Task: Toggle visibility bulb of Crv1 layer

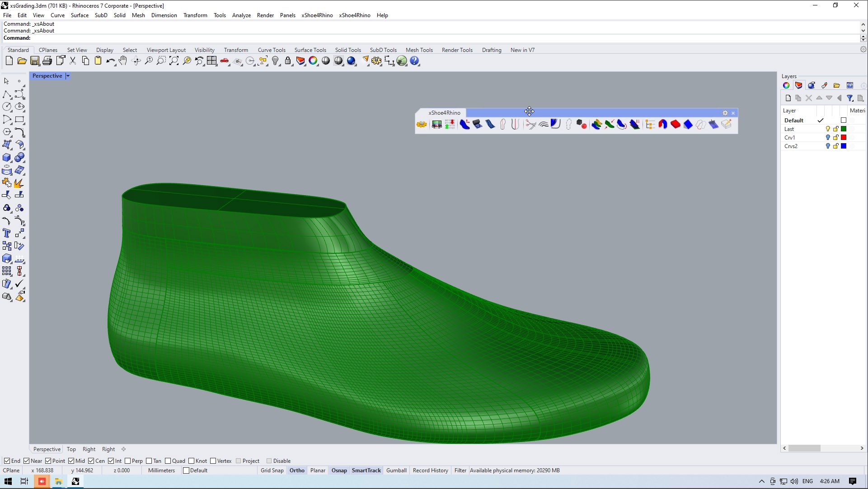Action: (x=828, y=138)
